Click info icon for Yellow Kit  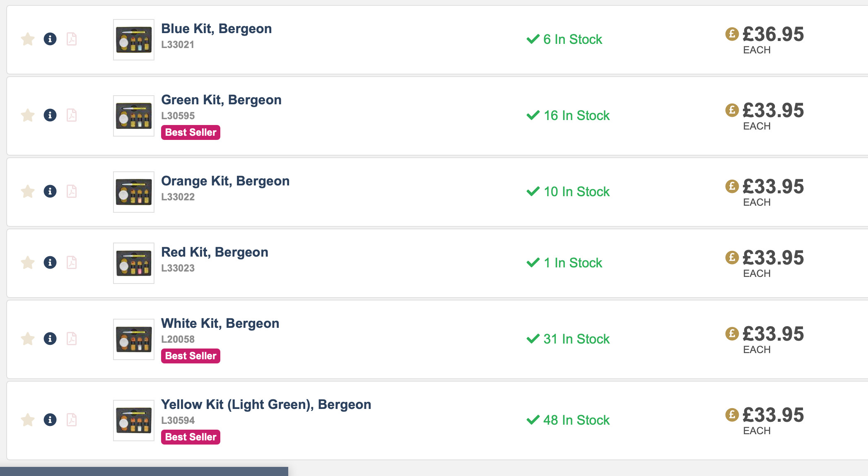[50, 420]
